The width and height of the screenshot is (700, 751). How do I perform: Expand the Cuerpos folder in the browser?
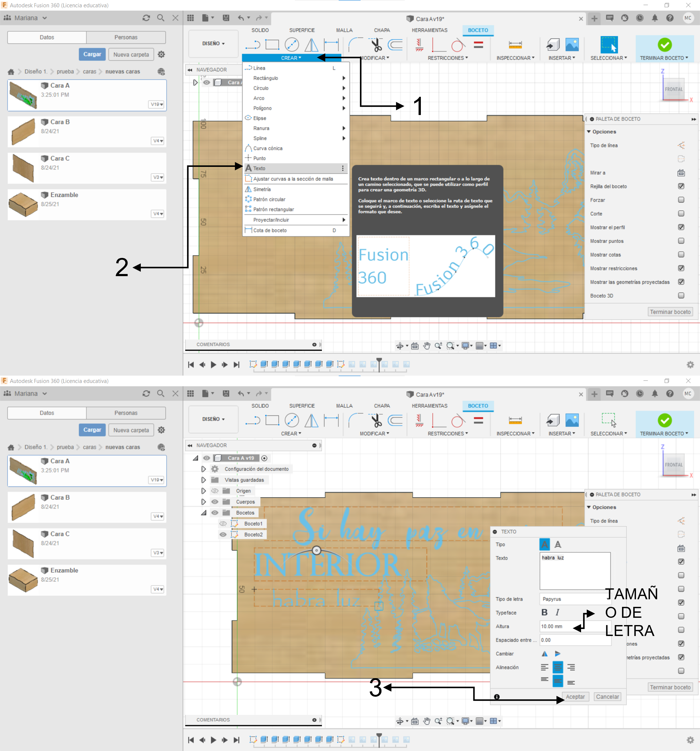coord(204,502)
